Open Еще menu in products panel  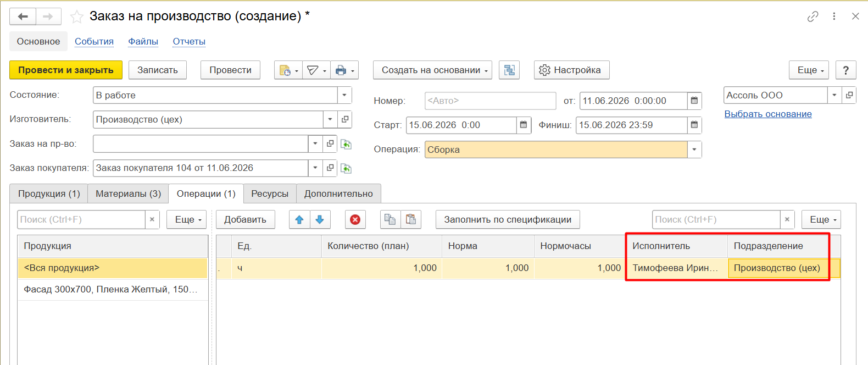[187, 219]
